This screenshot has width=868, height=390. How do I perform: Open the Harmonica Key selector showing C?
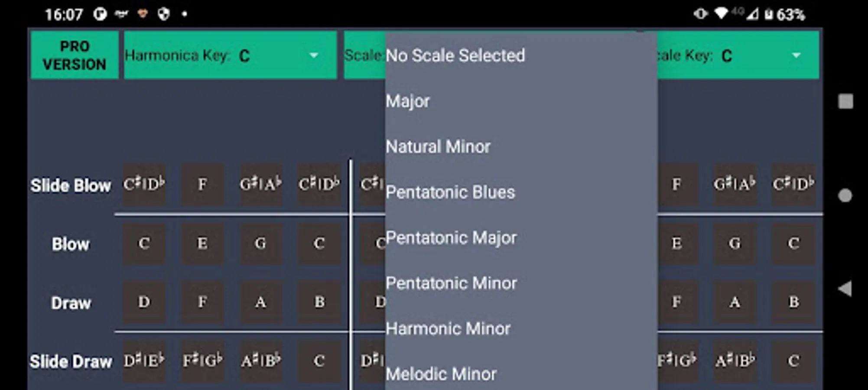click(231, 55)
